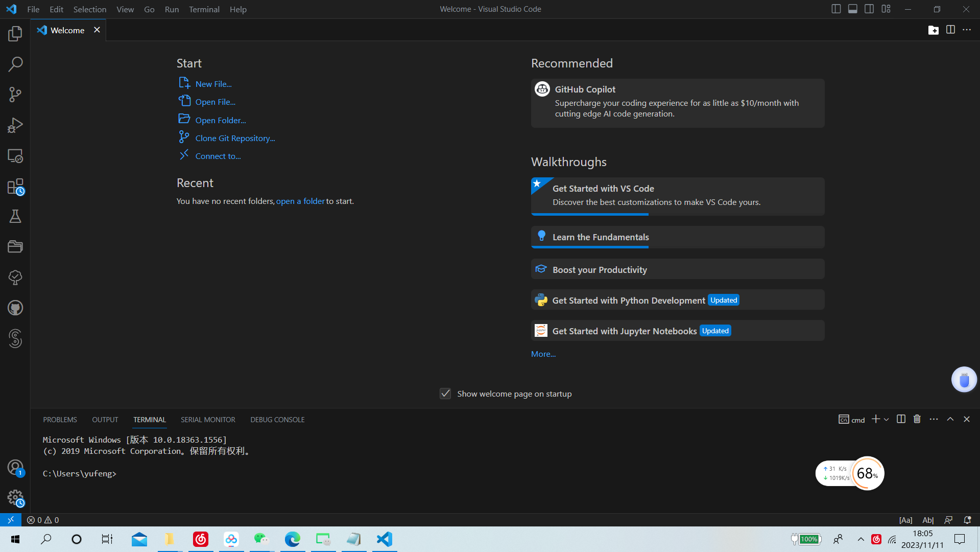Screen dimensions: 980x552
Task: Click the New File... link
Action: [213, 84]
